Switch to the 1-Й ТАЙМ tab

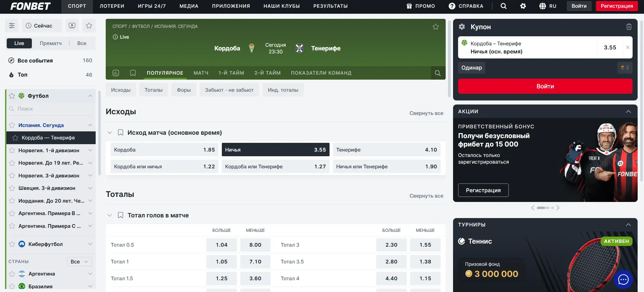(231, 73)
